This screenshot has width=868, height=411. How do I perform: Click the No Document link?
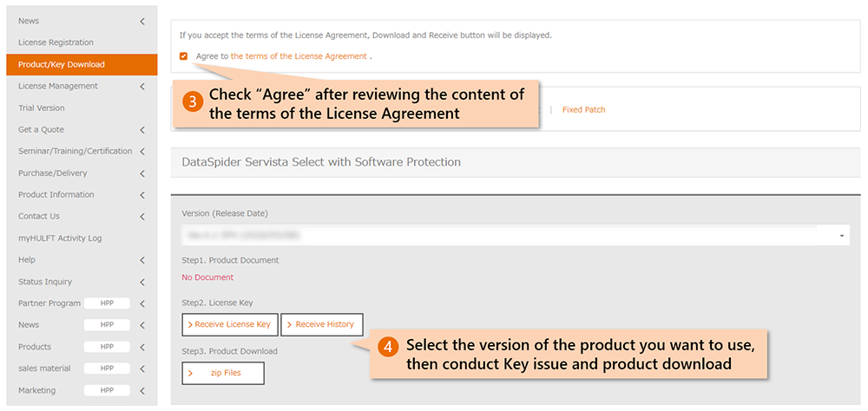[x=207, y=277]
